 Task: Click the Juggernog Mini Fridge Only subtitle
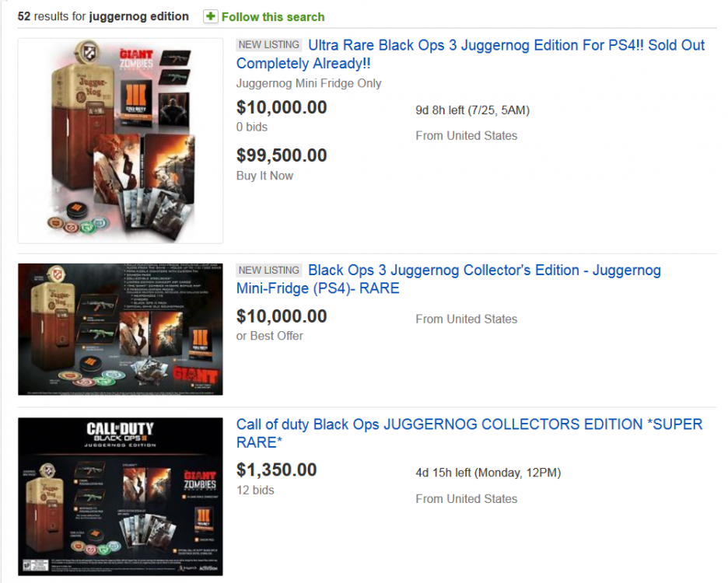click(x=309, y=83)
